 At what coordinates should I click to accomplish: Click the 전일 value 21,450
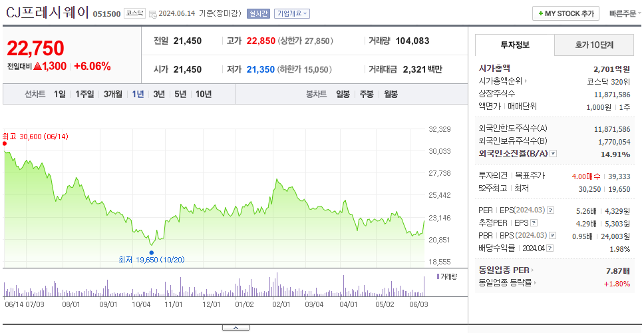pyautogui.click(x=188, y=41)
